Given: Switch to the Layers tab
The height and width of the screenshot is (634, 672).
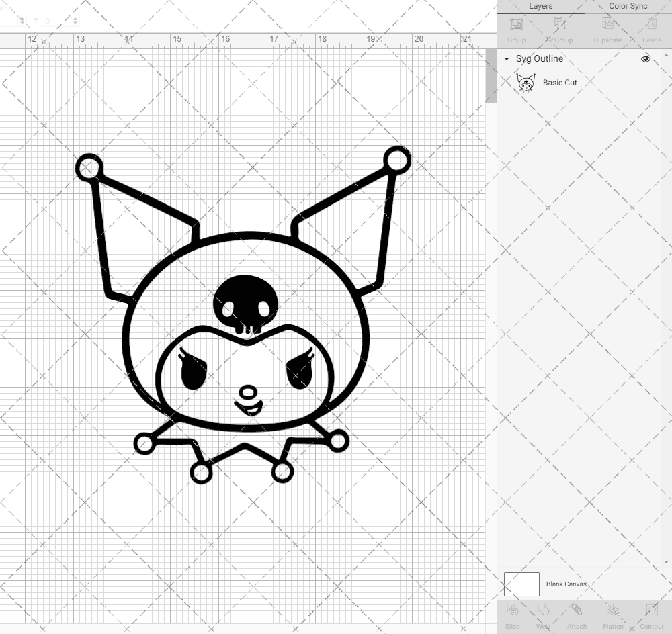Looking at the screenshot, I should 540,7.
